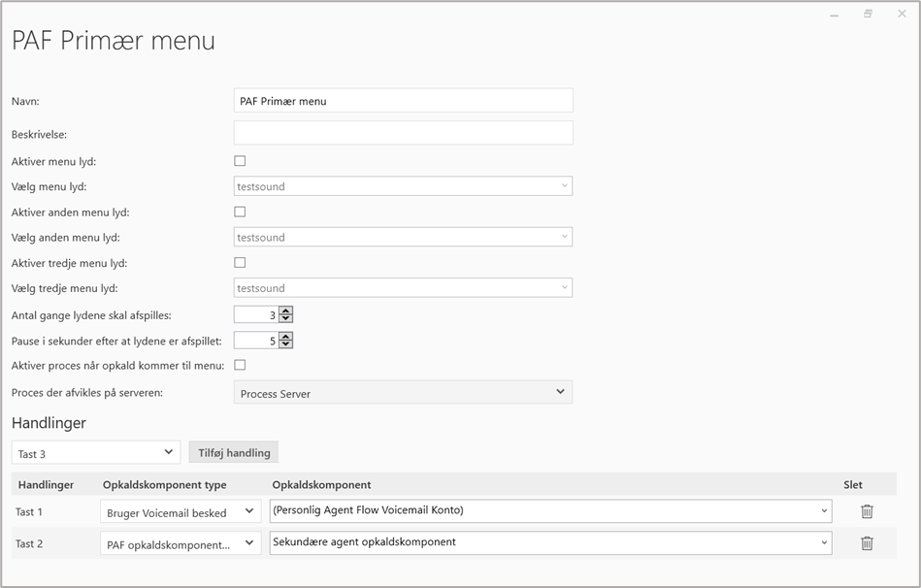The height and width of the screenshot is (588, 921).
Task: Increase the sound playback repeat count
Action: 285,310
